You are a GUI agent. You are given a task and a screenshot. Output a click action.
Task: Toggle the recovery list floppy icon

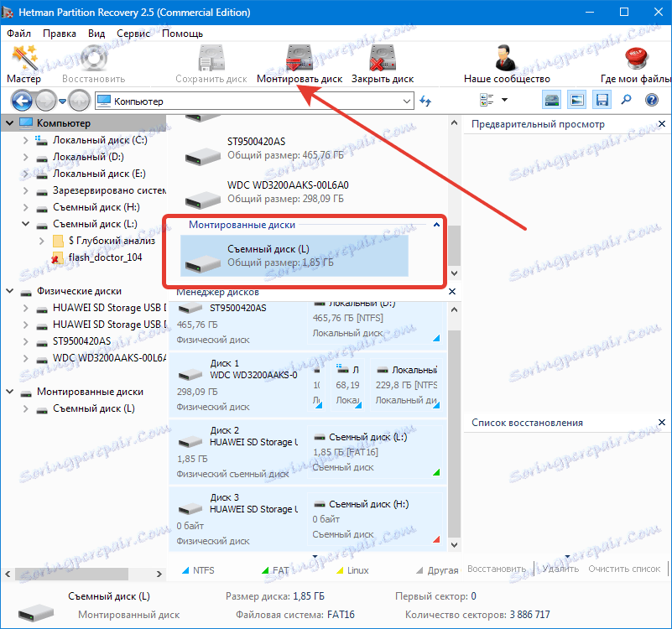click(x=602, y=101)
